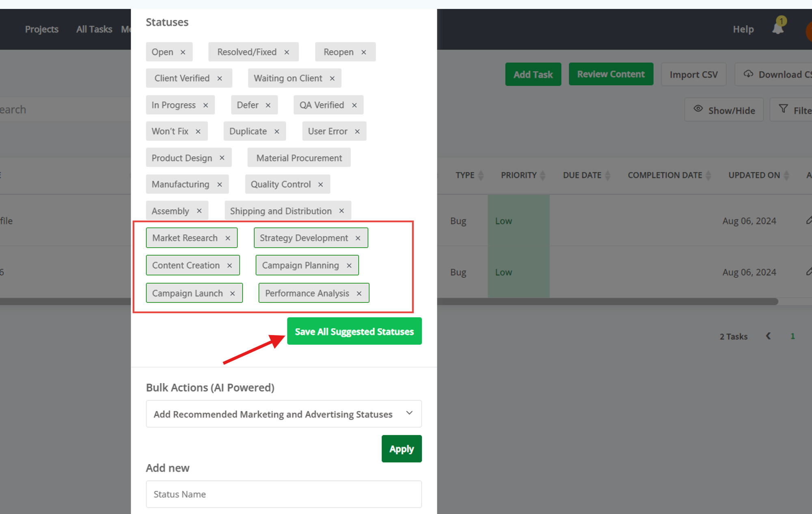Sort tasks by Due Date column
Viewport: 812px width, 514px height.
coord(608,175)
